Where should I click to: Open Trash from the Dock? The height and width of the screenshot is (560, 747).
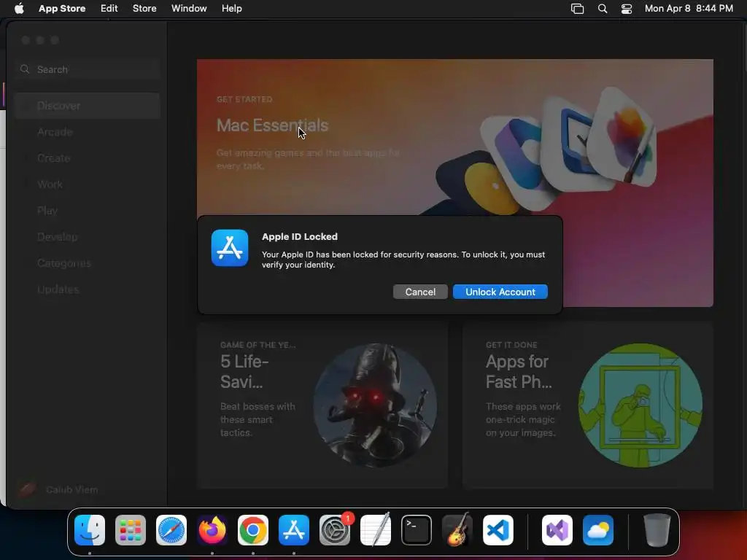click(x=657, y=530)
